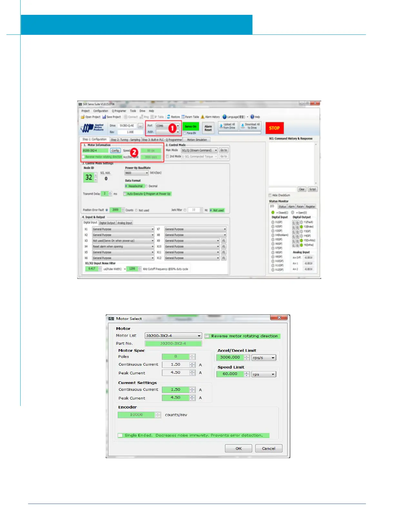Screen dimensions: 393x532
Task: Click the Alarm Reset button
Action: [x=208, y=128]
